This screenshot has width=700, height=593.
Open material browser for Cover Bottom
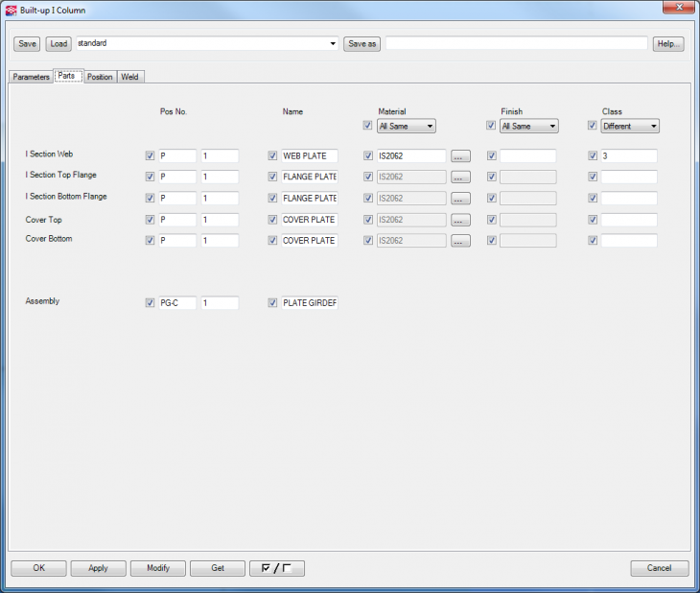pyautogui.click(x=460, y=241)
